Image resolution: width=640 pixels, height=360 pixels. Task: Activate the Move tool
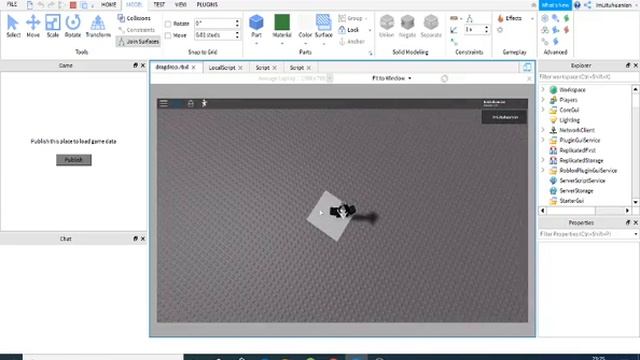(x=33, y=26)
